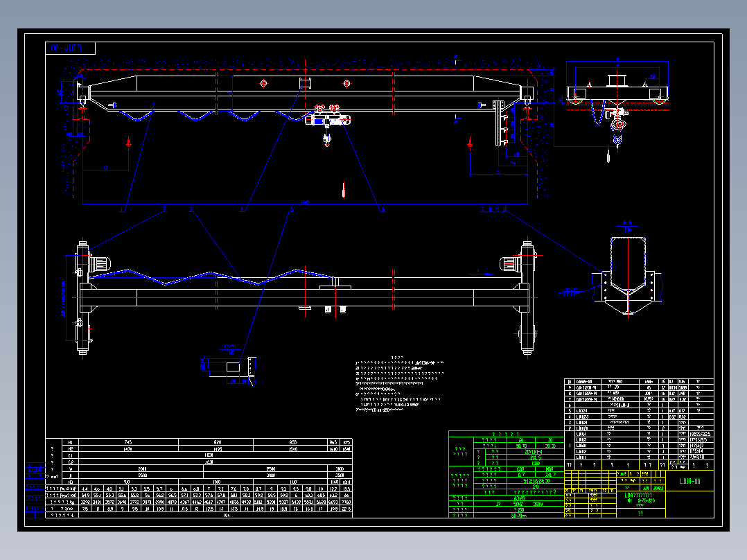Click the 7 8 9 10 callout group label
This screenshot has height=560, width=747.
pyautogui.click(x=495, y=209)
